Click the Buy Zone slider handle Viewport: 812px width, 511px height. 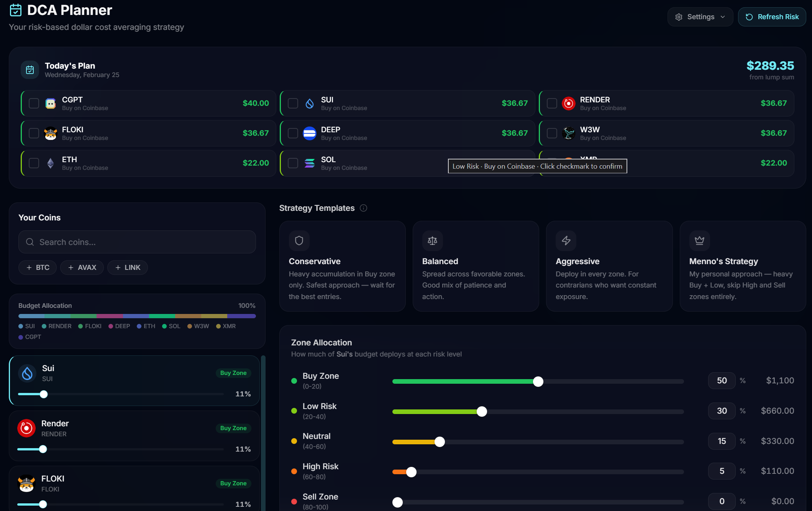tap(538, 381)
